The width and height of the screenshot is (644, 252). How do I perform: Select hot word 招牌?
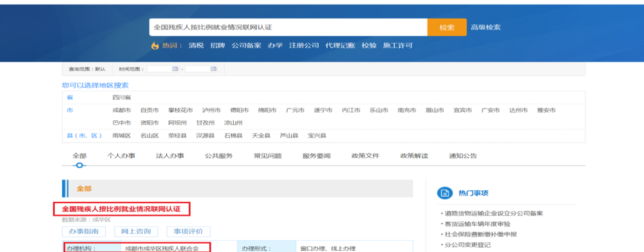[x=218, y=46]
